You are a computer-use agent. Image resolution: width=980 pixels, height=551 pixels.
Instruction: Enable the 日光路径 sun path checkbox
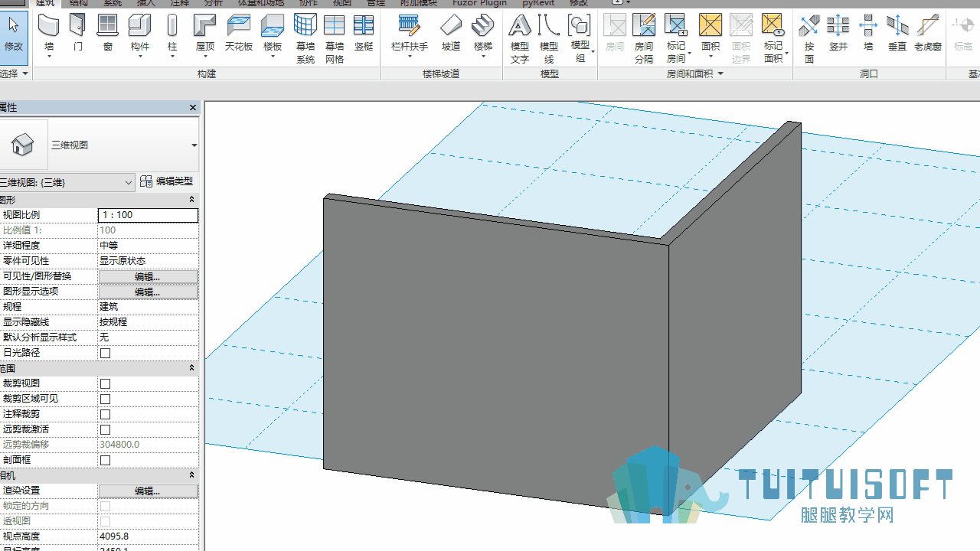106,353
